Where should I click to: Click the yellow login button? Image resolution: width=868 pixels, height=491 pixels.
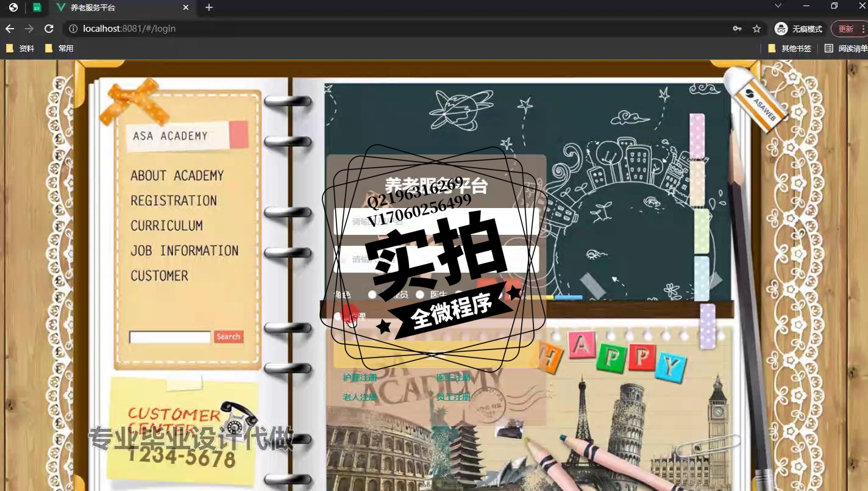click(436, 354)
